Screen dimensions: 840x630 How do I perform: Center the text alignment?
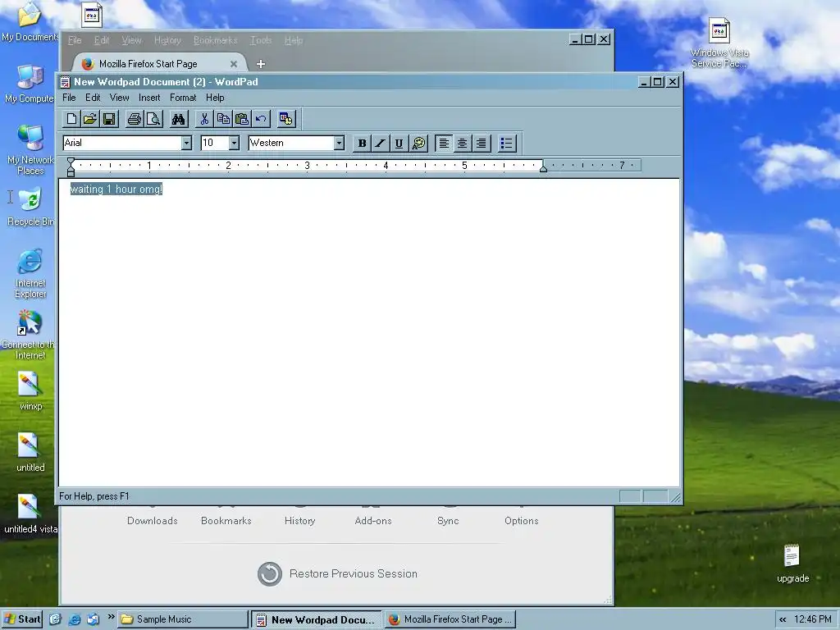pos(463,143)
